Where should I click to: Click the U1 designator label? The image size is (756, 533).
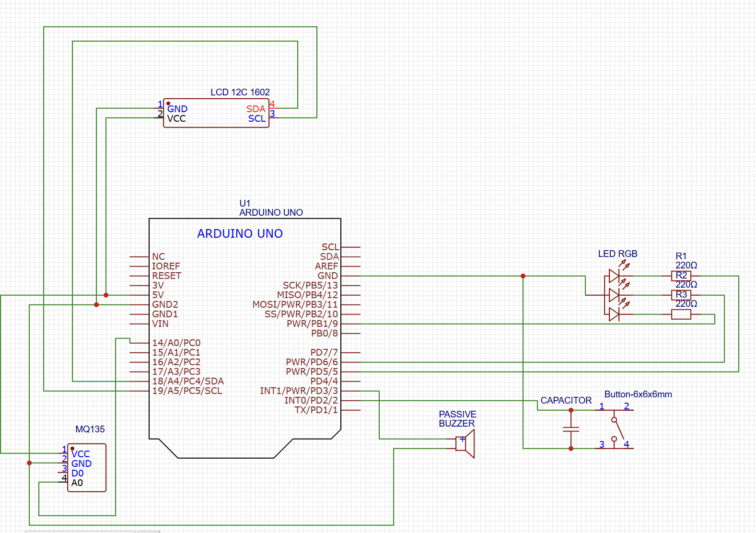[244, 203]
